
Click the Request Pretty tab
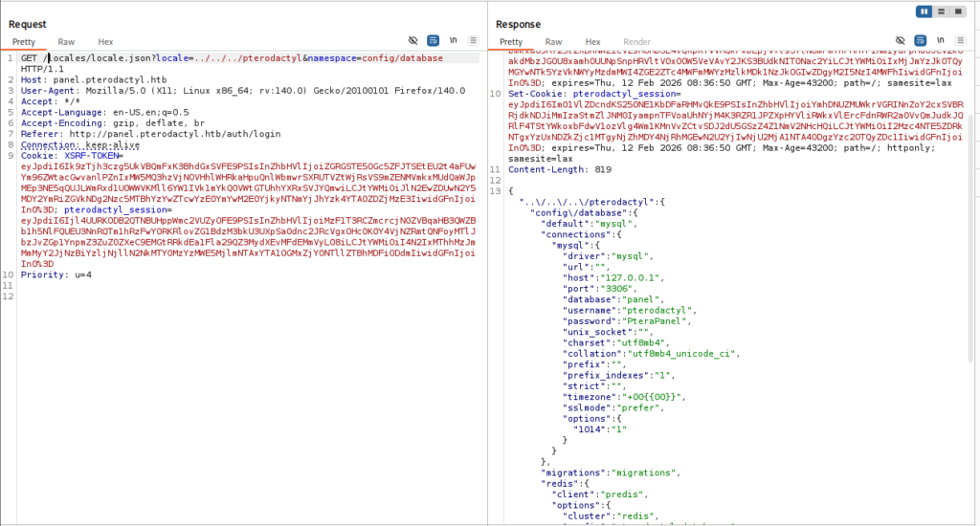[x=24, y=42]
